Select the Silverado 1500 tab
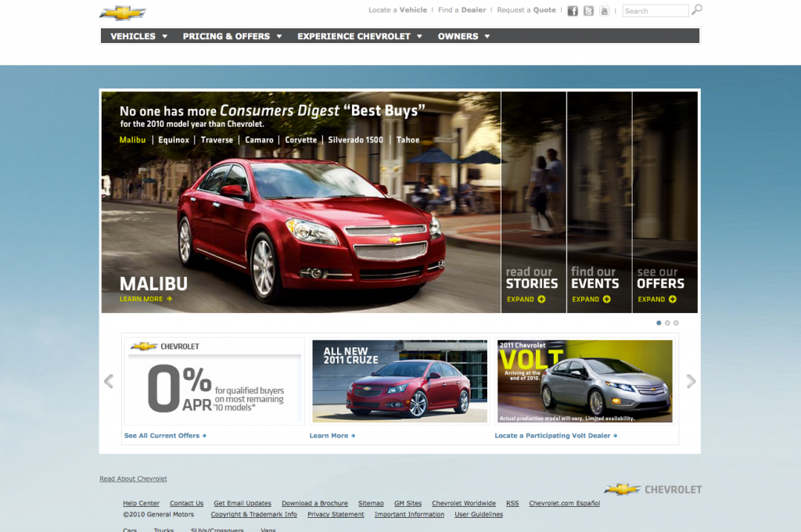This screenshot has height=532, width=801. [356, 140]
